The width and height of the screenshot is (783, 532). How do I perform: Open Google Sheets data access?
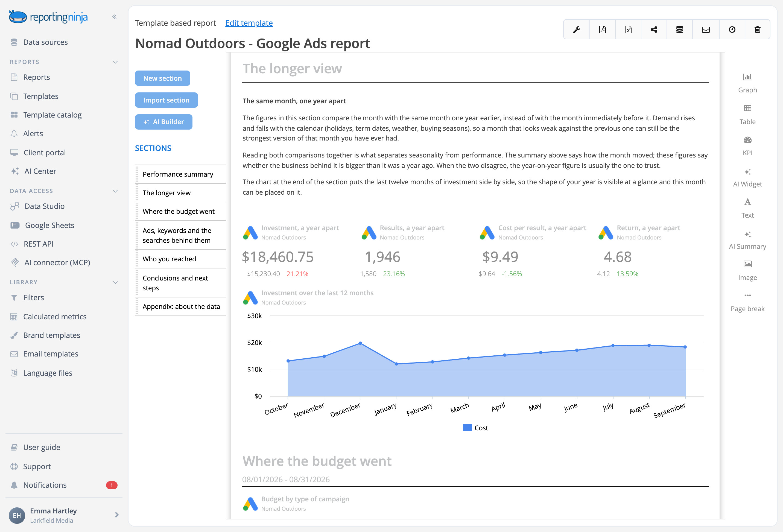[49, 225]
